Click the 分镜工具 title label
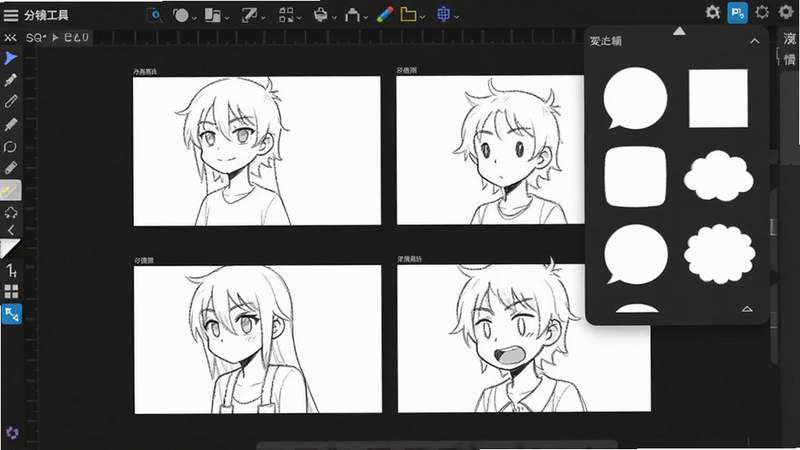The width and height of the screenshot is (800, 450). coord(46,15)
